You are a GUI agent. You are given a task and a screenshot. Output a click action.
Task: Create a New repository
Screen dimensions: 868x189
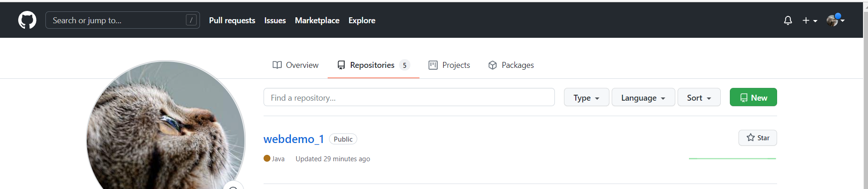click(x=753, y=97)
